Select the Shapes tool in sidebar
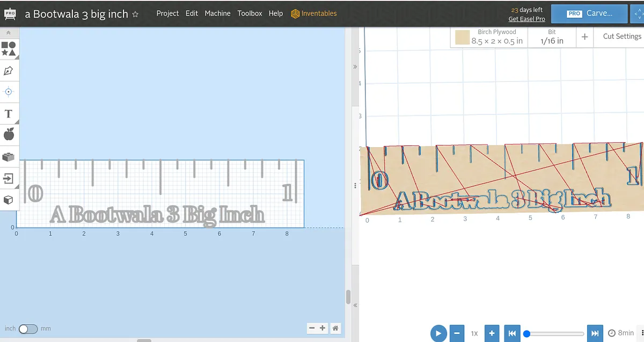The height and width of the screenshot is (342, 644). 9,49
